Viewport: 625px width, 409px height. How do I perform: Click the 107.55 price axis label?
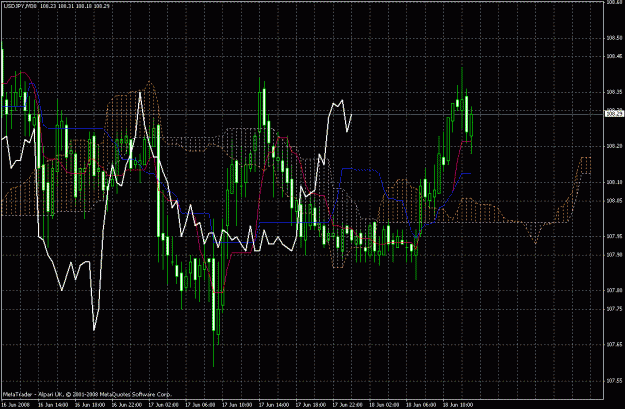coord(614,381)
